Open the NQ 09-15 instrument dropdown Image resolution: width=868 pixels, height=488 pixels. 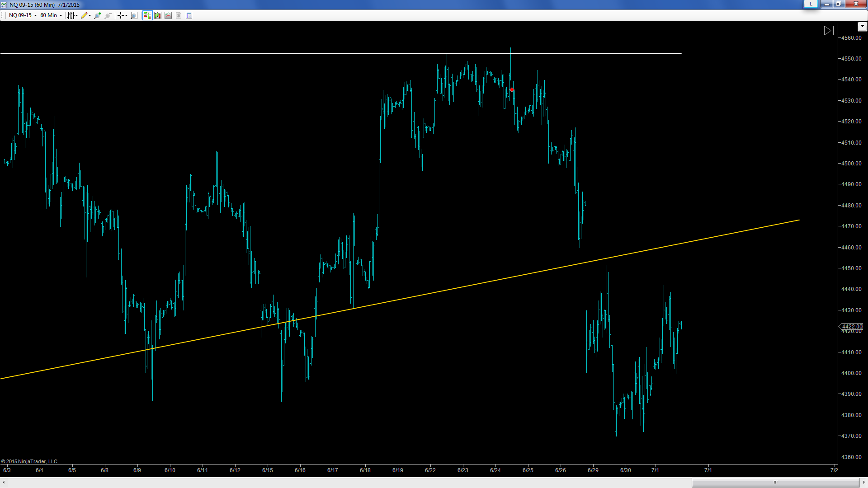pos(23,15)
